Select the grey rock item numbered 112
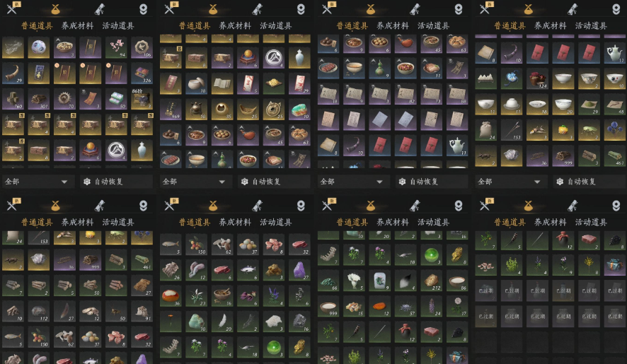The width and height of the screenshot is (627, 364). 39,311
